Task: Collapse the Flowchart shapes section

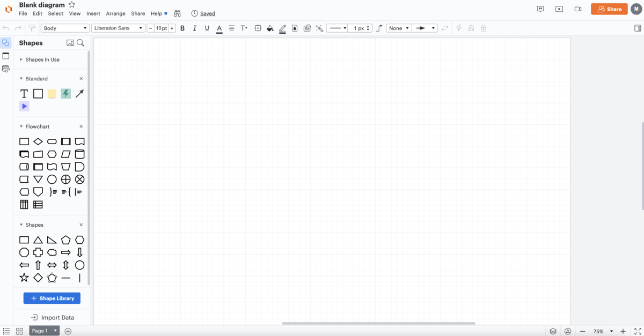Action: [21, 126]
